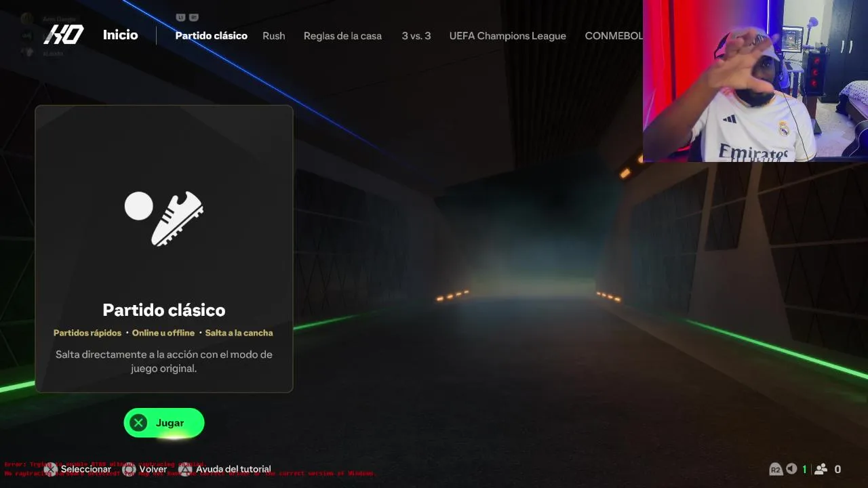The image size is (868, 488).
Task: Open the Inicio home section
Action: [x=120, y=35]
